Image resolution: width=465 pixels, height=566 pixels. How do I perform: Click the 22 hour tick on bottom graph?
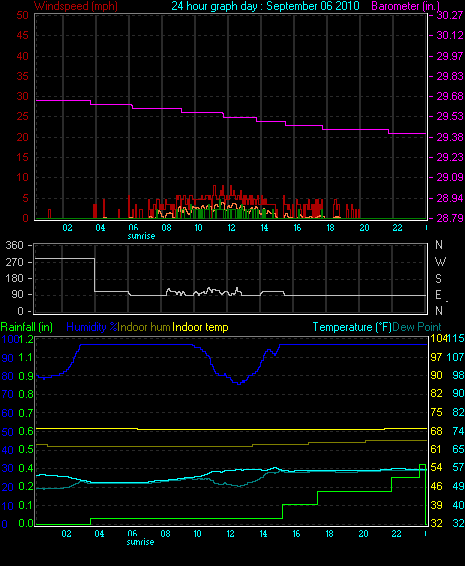point(396,534)
